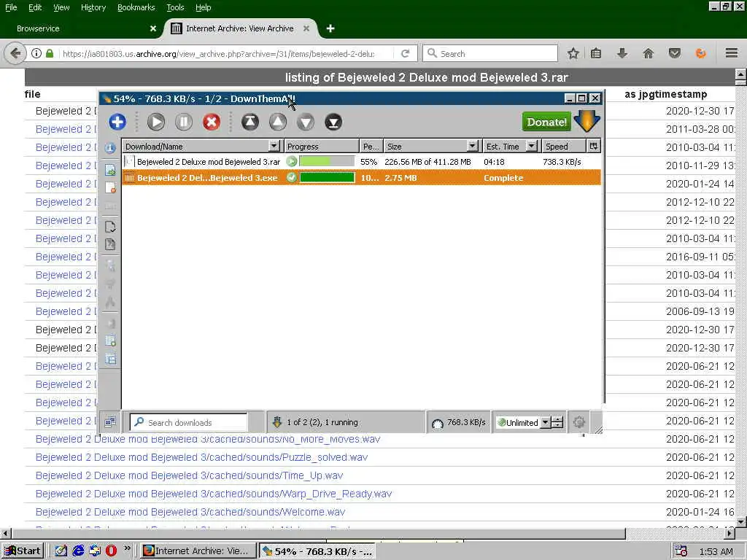
Task: Open a new browser tab
Action: pyautogui.click(x=330, y=28)
